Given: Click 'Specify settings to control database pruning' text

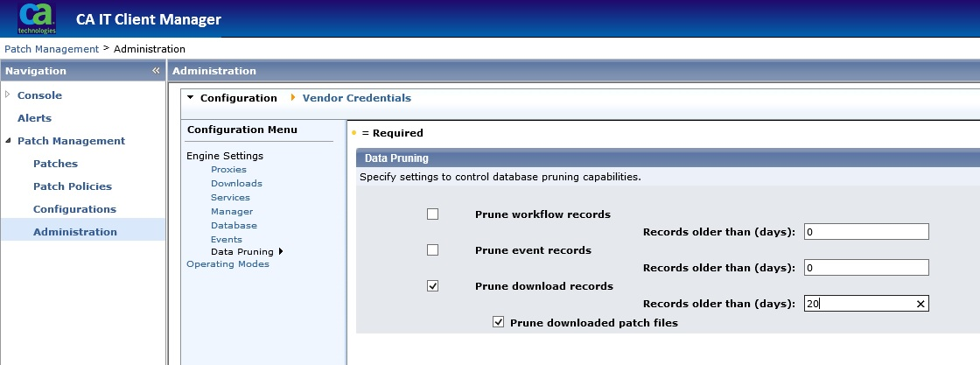Looking at the screenshot, I should pyautogui.click(x=500, y=177).
